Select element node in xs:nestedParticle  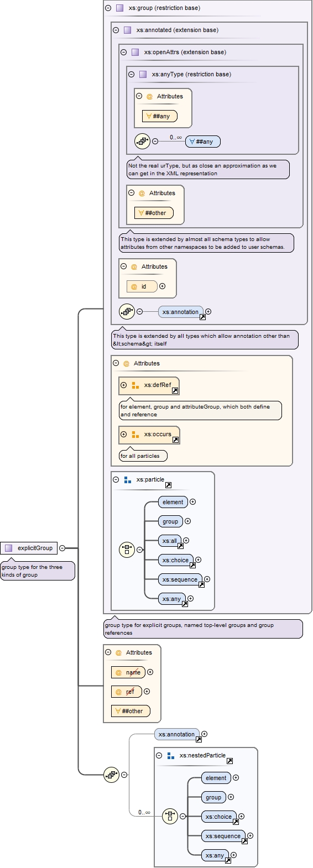tap(216, 778)
